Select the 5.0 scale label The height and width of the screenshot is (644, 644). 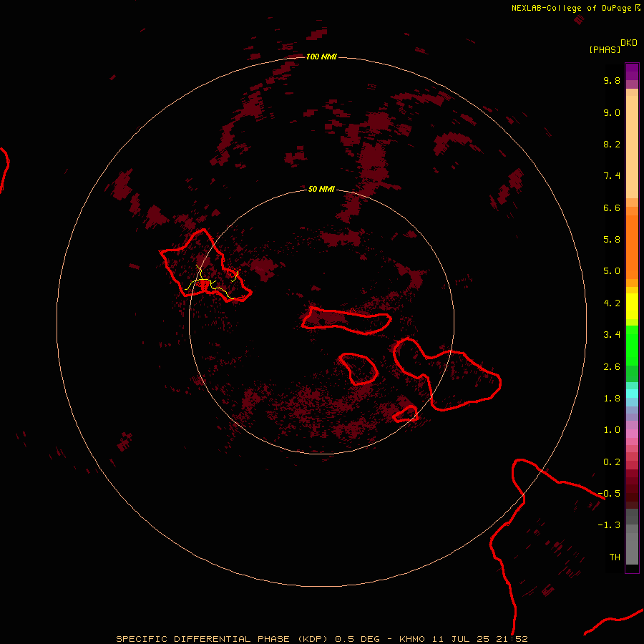pyautogui.click(x=612, y=271)
